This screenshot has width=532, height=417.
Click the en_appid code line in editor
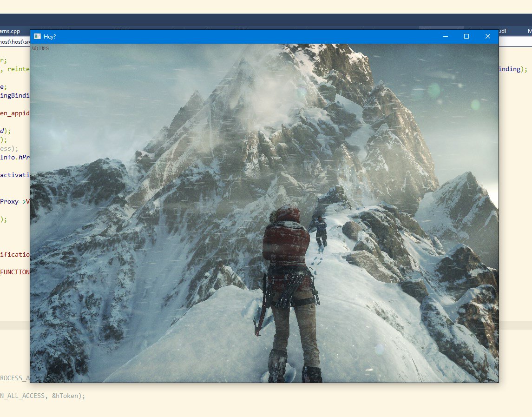coord(15,113)
